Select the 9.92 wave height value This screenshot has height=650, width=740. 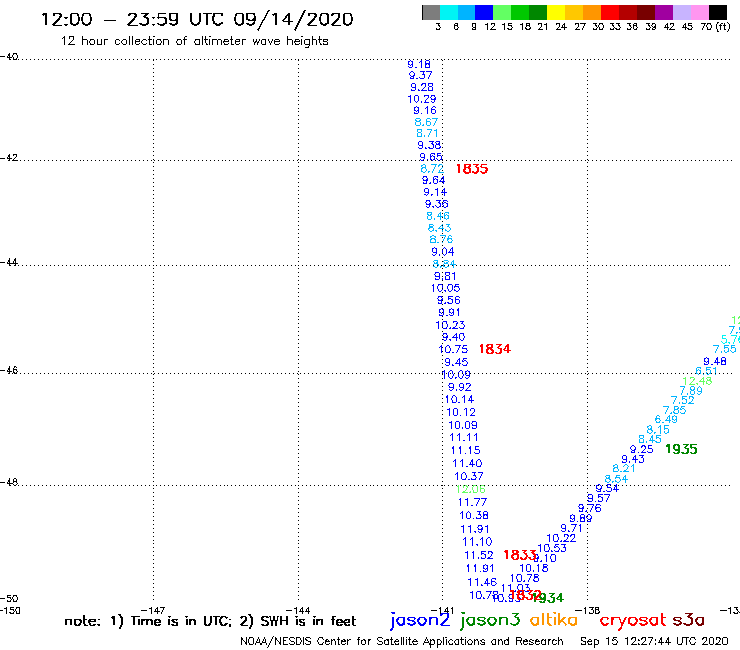pyautogui.click(x=460, y=387)
